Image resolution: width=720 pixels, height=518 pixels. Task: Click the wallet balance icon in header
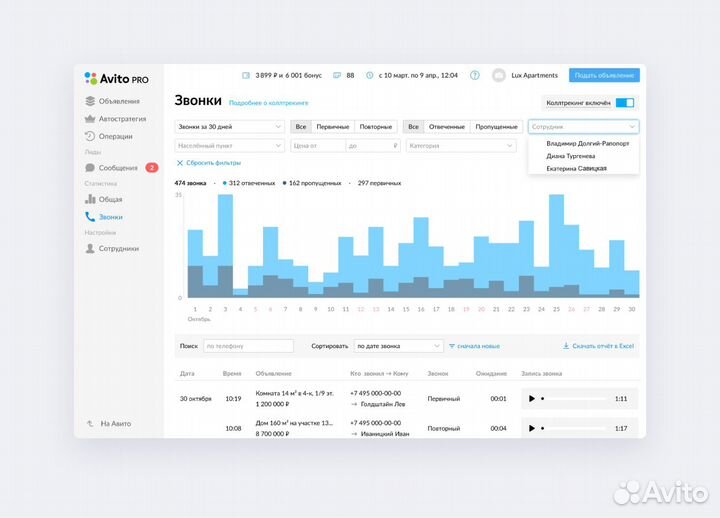tap(246, 75)
